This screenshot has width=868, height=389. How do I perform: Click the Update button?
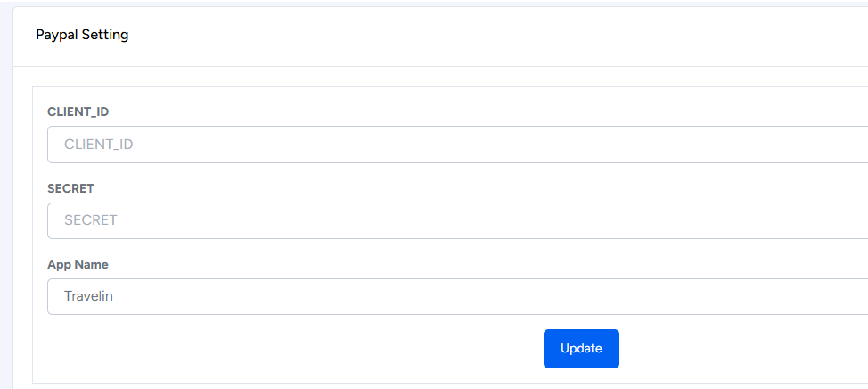[x=581, y=349]
